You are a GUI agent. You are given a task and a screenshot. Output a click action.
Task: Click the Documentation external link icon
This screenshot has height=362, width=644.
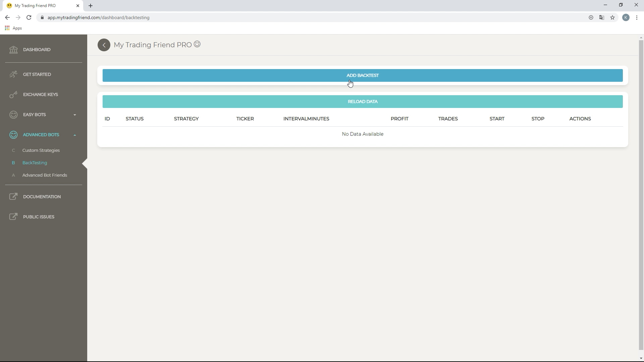[13, 197]
